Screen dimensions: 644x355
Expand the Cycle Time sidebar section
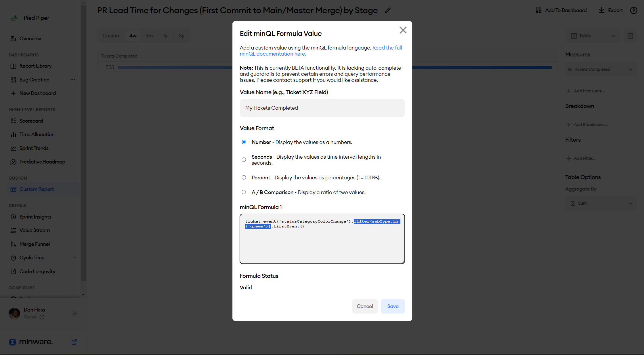coord(75,258)
